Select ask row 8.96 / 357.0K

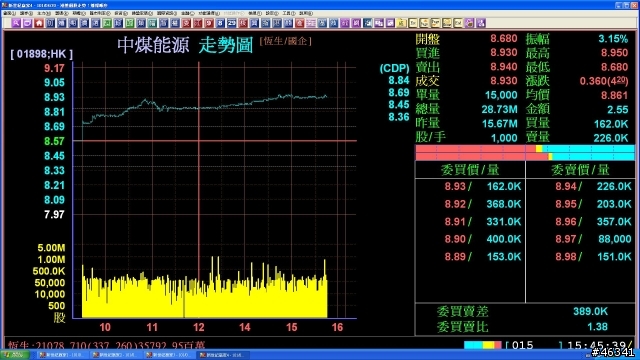pyautogui.click(x=593, y=222)
